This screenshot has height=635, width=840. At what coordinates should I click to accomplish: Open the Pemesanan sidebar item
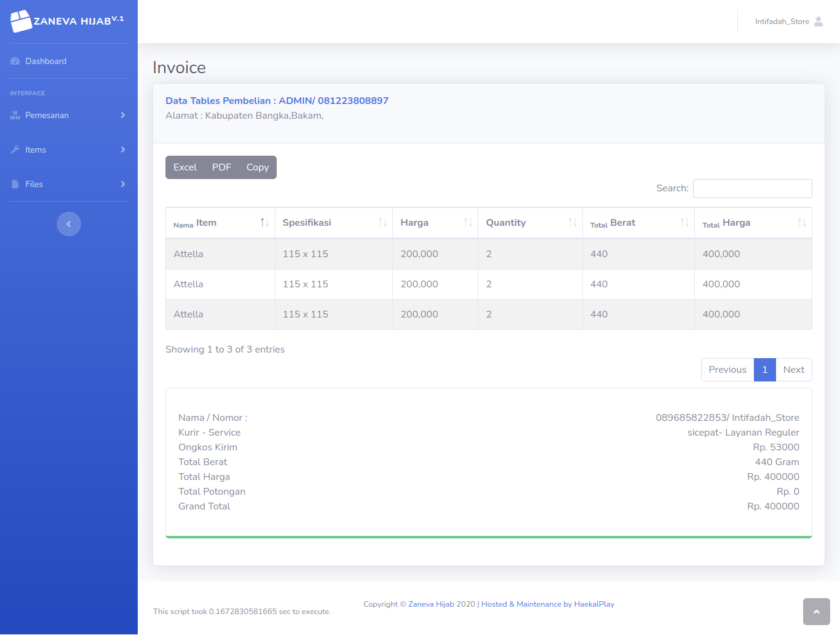coord(69,115)
